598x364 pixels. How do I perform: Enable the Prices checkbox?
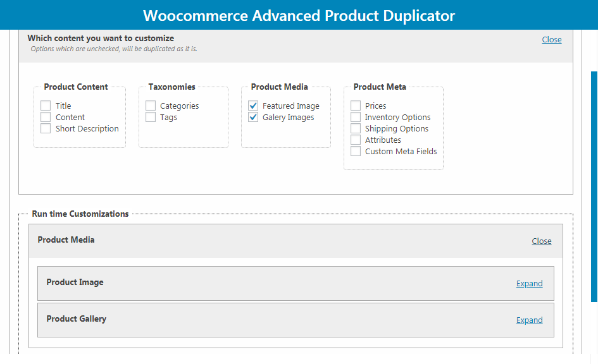click(356, 106)
